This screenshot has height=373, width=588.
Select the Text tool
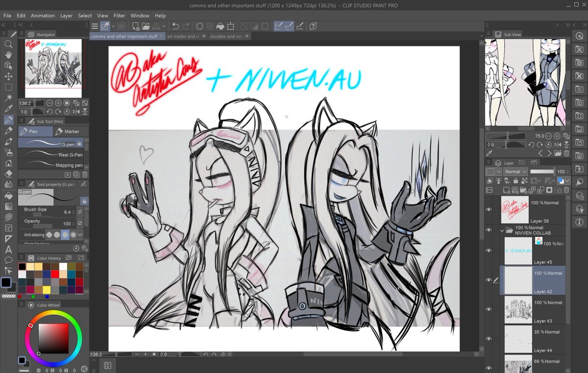[8, 249]
